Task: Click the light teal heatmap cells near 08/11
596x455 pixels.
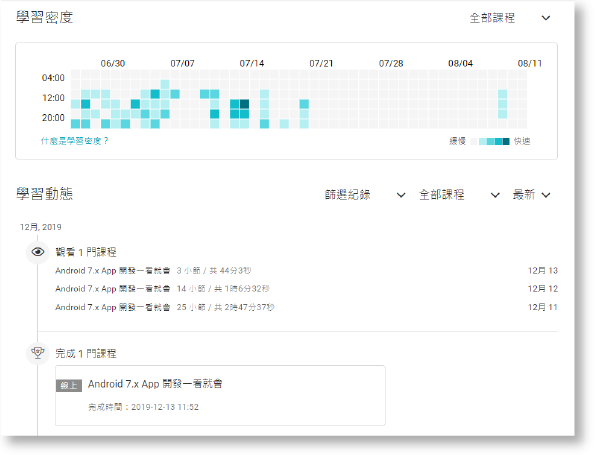Action: pos(502,104)
